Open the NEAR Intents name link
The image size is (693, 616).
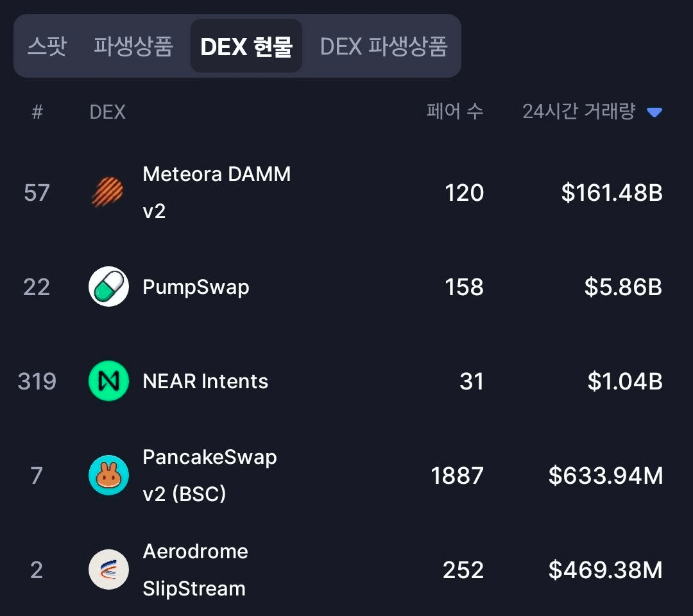(x=205, y=381)
